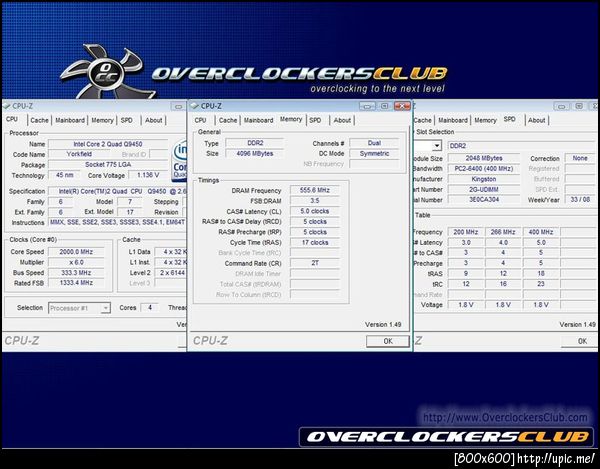600x469 pixels.
Task: Click the Core Voltage value '1.136 V'
Action: (x=148, y=175)
